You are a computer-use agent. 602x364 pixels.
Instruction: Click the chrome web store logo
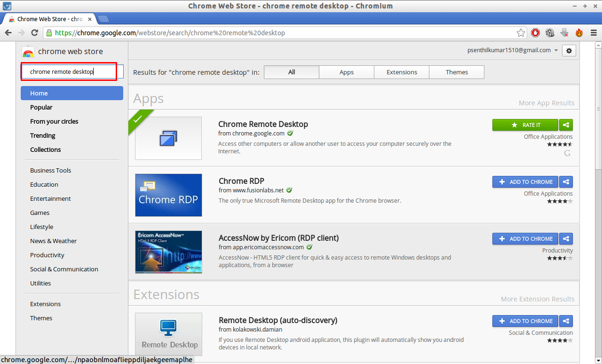pyautogui.click(x=63, y=51)
